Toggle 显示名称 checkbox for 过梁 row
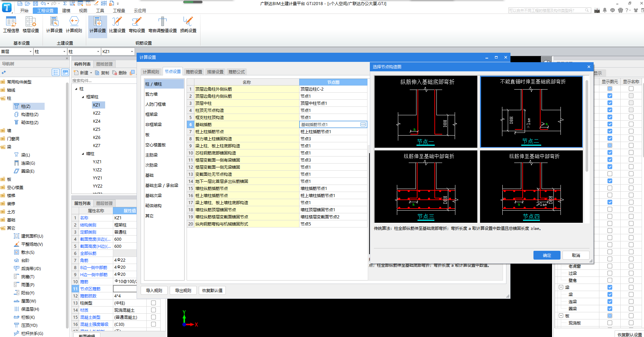 pyautogui.click(x=631, y=273)
